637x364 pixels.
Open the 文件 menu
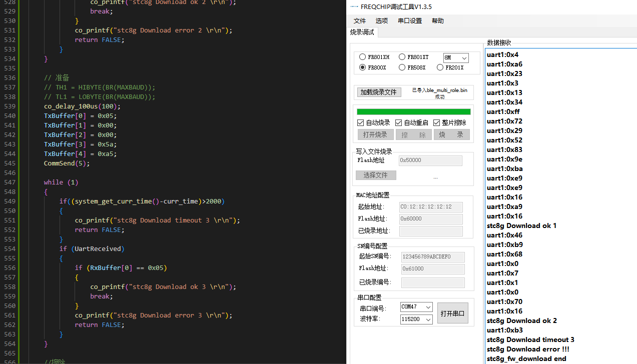tap(360, 21)
